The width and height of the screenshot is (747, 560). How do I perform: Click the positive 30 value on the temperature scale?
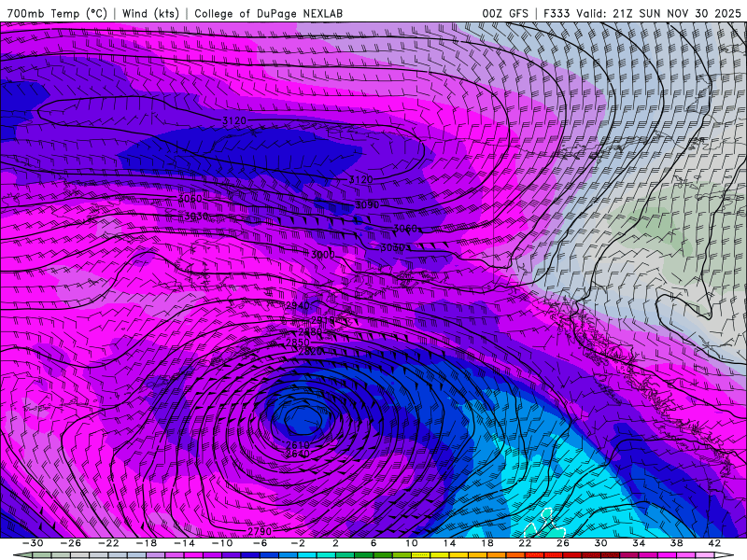click(600, 543)
